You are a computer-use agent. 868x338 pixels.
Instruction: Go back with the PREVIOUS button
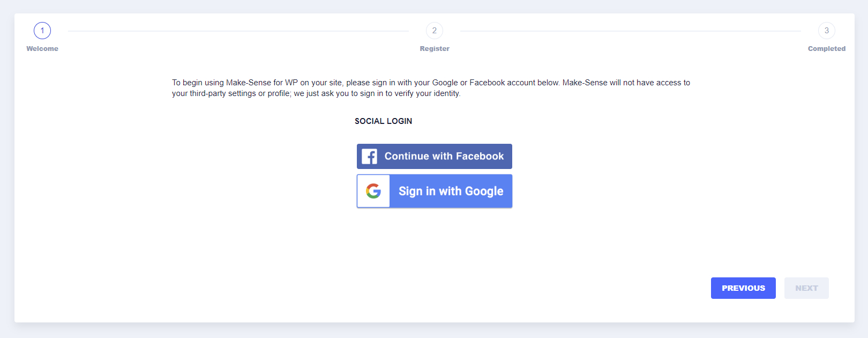point(743,288)
